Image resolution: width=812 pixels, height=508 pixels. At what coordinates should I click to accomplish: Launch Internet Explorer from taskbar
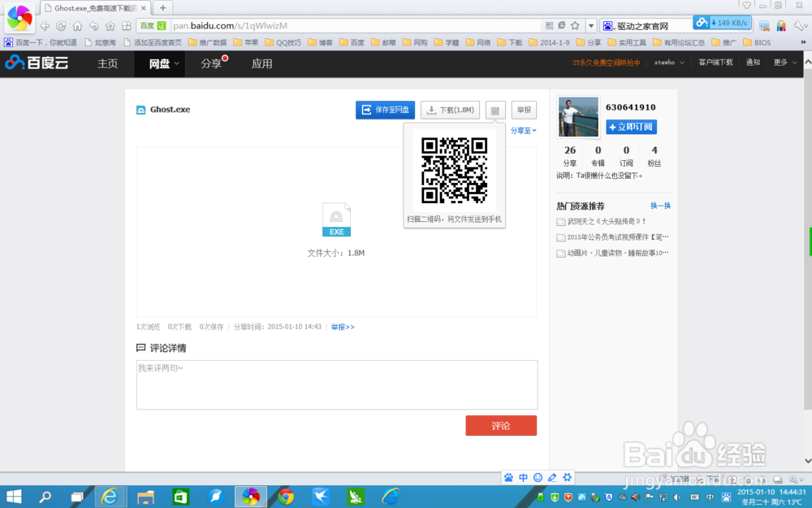pyautogui.click(x=110, y=497)
